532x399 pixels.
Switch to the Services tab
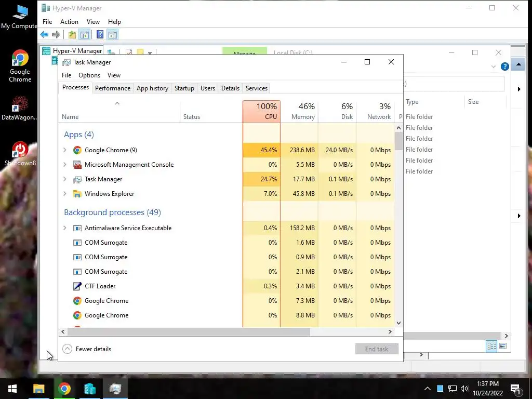(257, 88)
